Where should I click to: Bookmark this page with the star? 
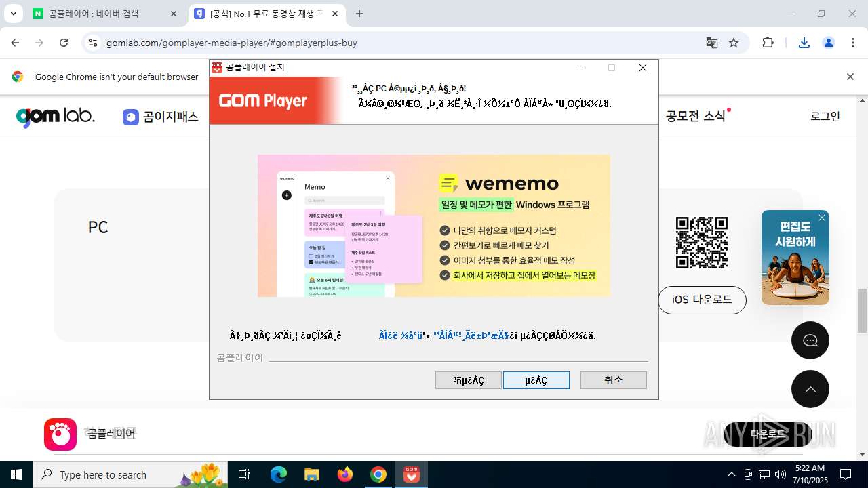(x=734, y=43)
